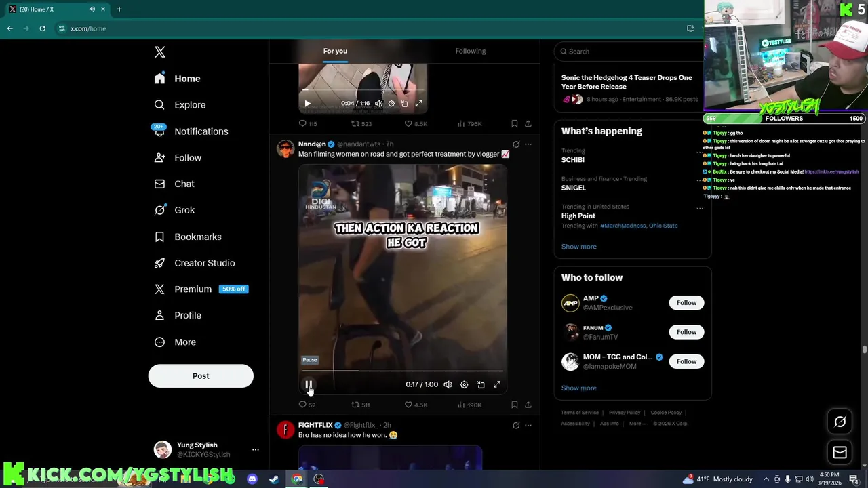
Task: Open the Notifications sidebar item
Action: pyautogui.click(x=192, y=131)
